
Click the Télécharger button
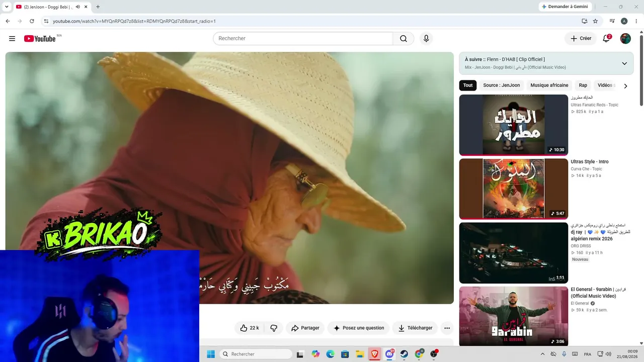coord(415,328)
